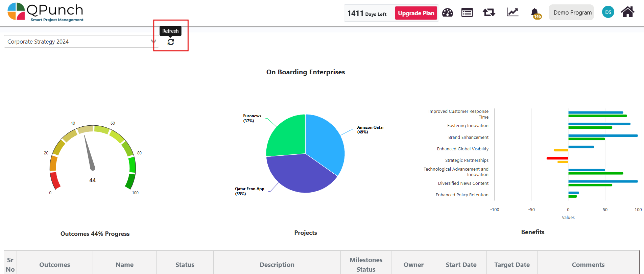Click the Benefits chart caption
Screen dimensions: 644x274
click(533, 232)
